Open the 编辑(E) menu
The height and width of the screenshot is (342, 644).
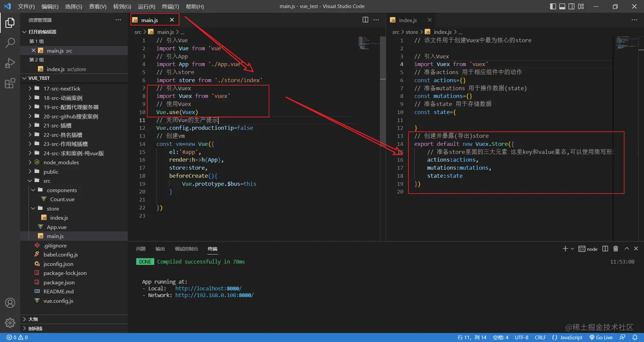coord(50,6)
